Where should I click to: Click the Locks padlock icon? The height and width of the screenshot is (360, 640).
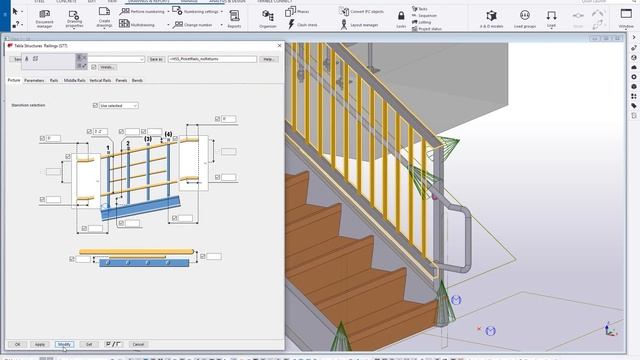click(x=401, y=16)
